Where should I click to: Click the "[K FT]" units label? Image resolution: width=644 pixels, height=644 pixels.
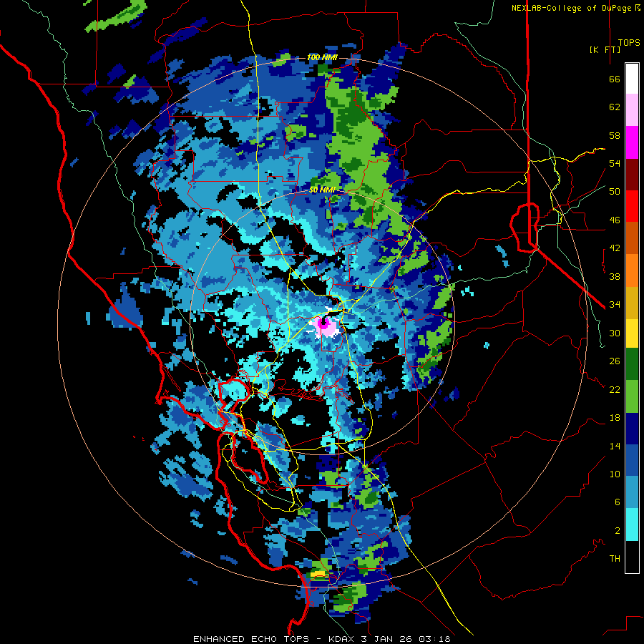point(605,49)
